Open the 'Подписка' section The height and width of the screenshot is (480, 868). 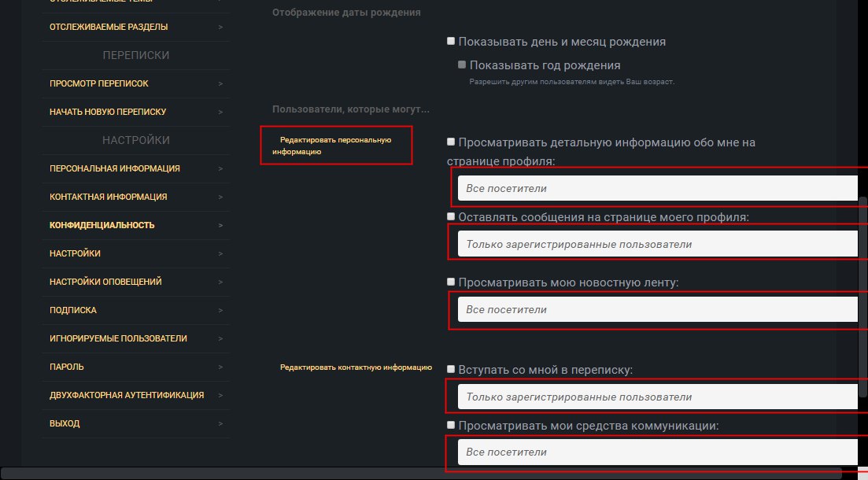135,310
